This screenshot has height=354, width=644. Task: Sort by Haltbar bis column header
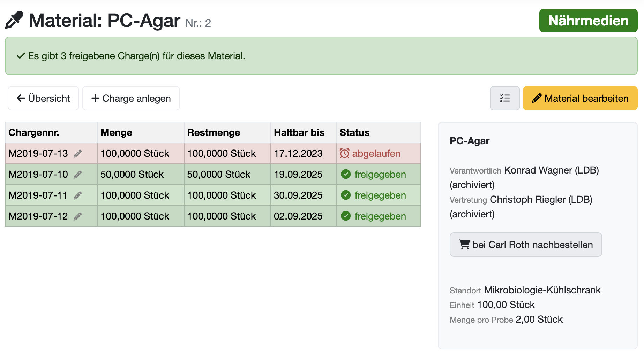pos(299,132)
